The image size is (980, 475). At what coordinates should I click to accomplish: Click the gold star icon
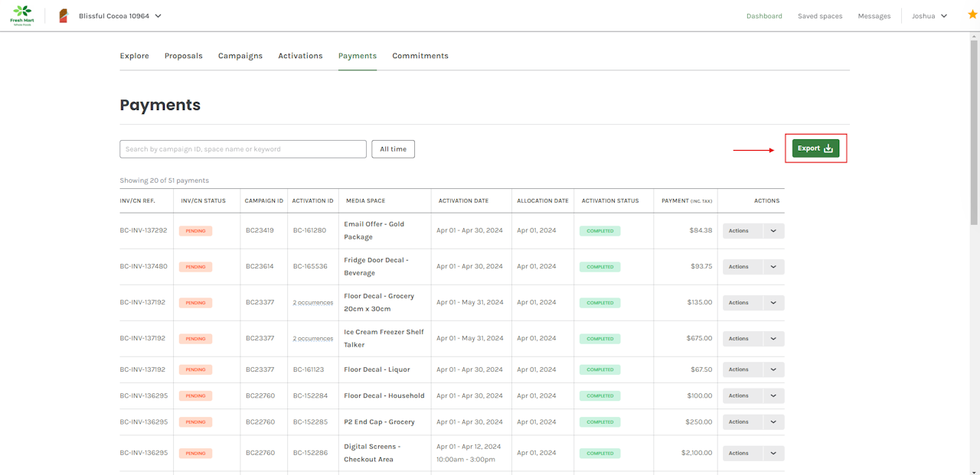(972, 15)
